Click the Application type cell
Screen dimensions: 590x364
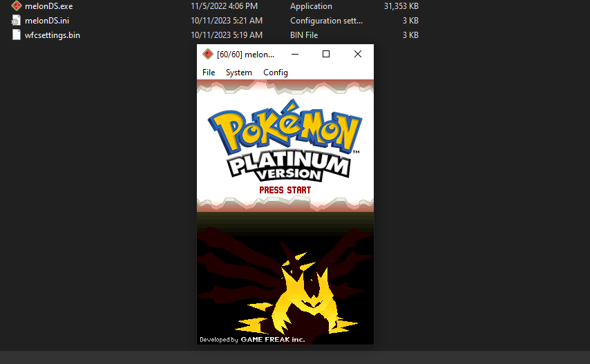[311, 6]
